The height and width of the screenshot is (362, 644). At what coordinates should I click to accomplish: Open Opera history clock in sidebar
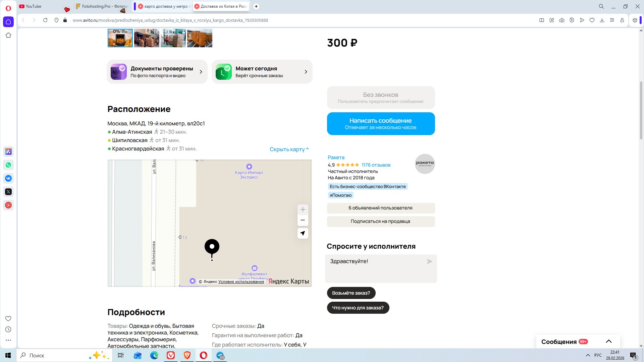[x=8, y=329]
